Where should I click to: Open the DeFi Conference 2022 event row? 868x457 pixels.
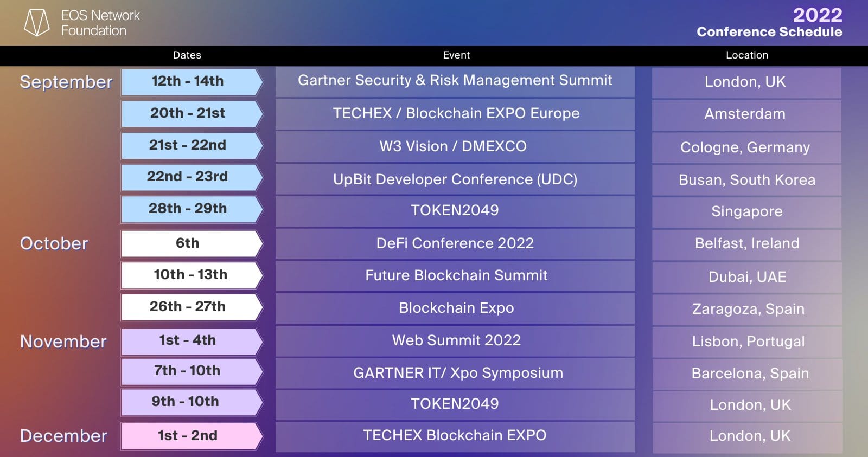[455, 244]
